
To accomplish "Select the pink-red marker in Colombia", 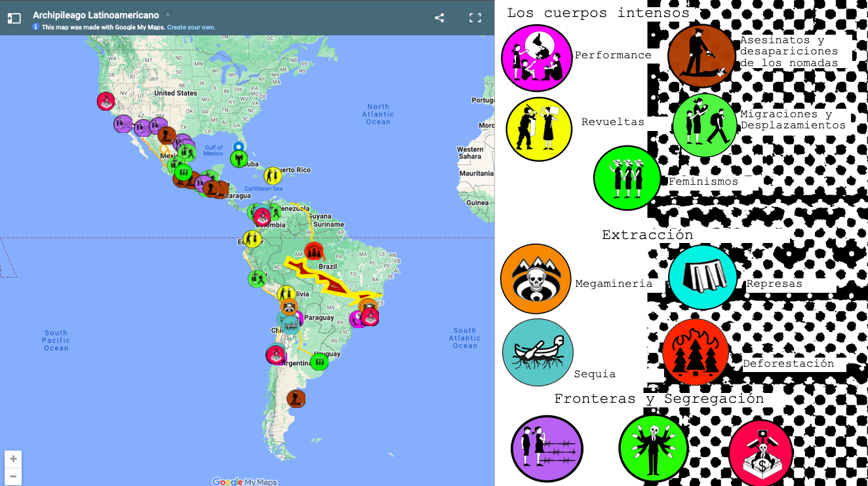I will pyautogui.click(x=262, y=216).
